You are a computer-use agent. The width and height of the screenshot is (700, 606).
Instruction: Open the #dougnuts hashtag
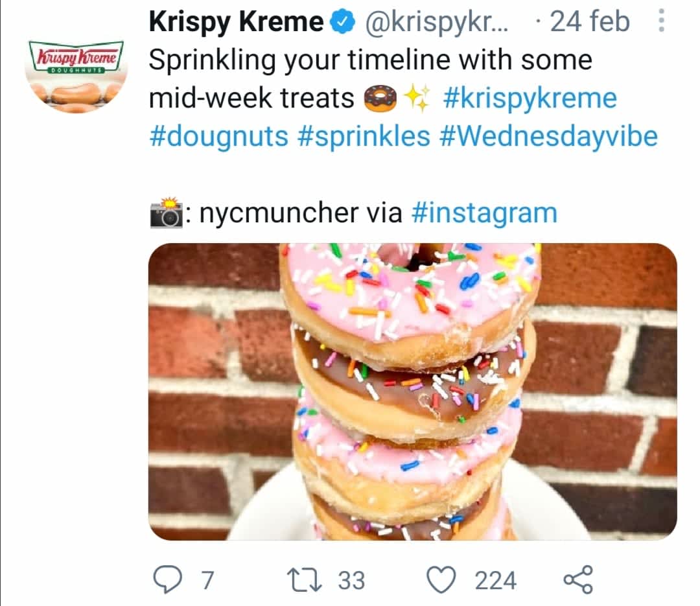coord(218,136)
